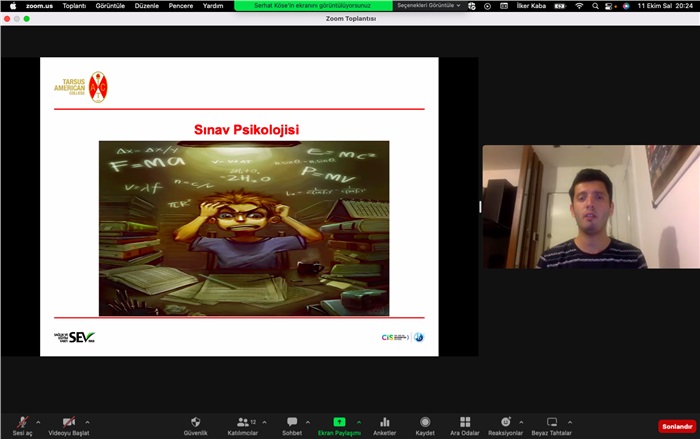
Task: Click drag handle between slide and video
Action: 480,206
